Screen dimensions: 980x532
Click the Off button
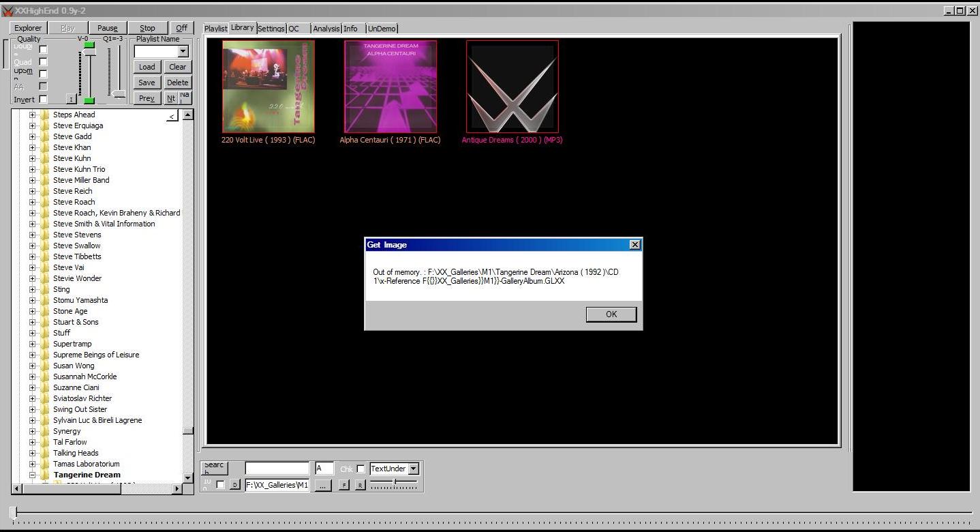pyautogui.click(x=181, y=28)
